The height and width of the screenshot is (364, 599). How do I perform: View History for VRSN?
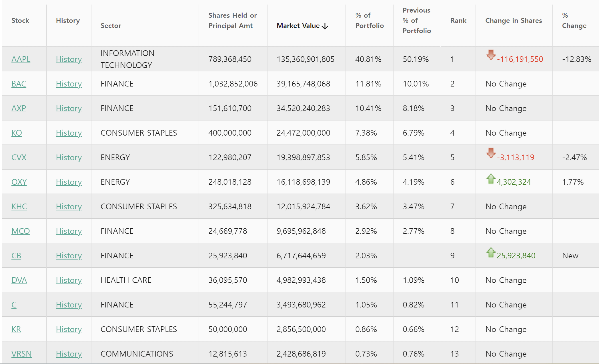point(69,354)
